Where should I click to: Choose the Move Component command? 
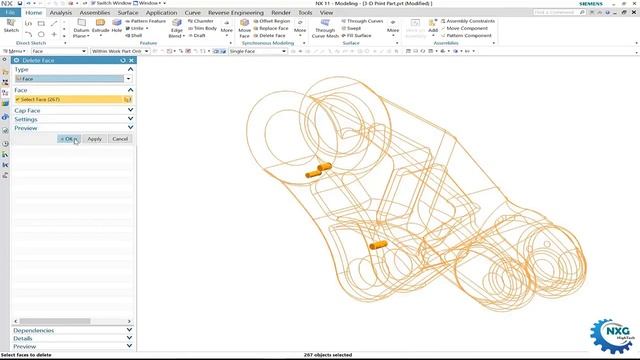point(464,28)
